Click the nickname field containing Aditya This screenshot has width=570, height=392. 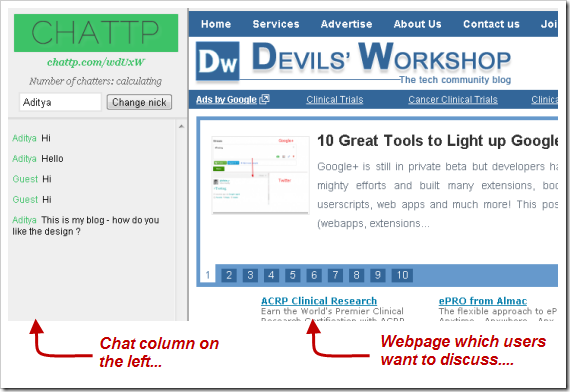60,102
